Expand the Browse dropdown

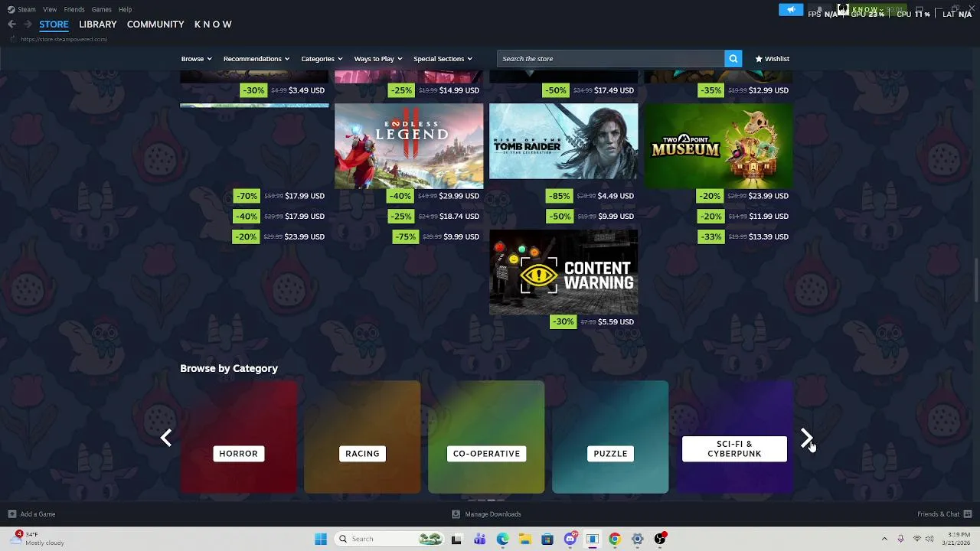tap(196, 59)
